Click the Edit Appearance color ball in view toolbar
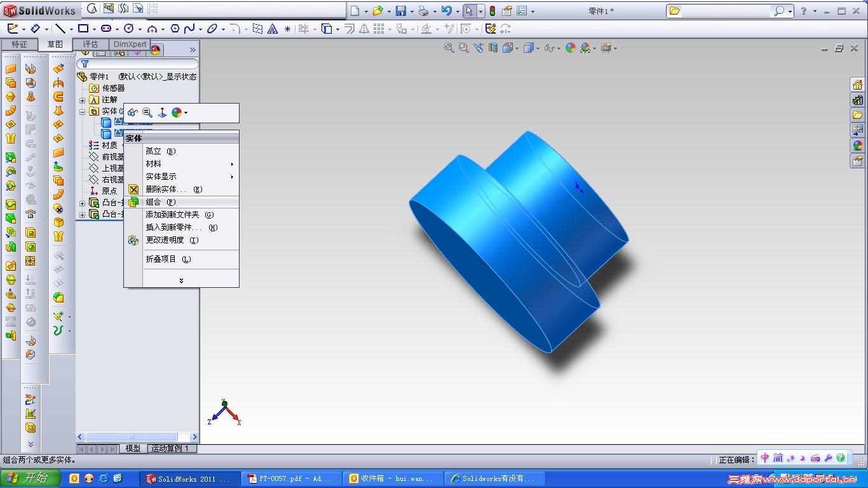 (570, 48)
